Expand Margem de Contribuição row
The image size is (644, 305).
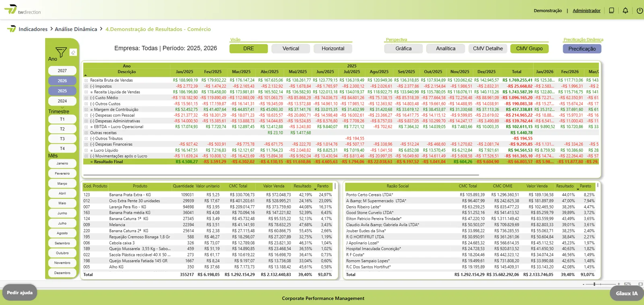pos(86,109)
